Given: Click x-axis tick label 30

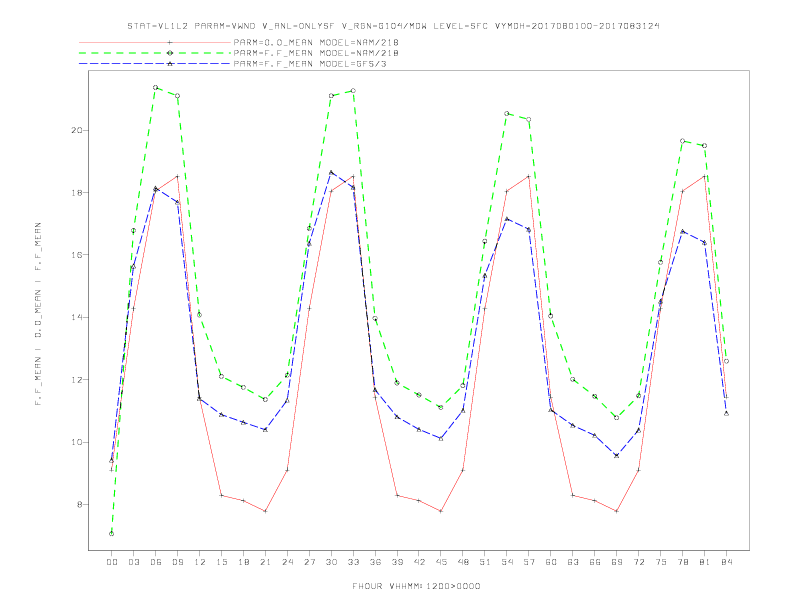Looking at the screenshot, I should coord(331,562).
